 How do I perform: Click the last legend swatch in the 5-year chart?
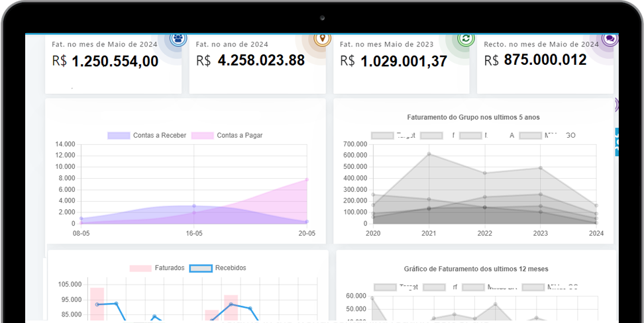pyautogui.click(x=531, y=136)
